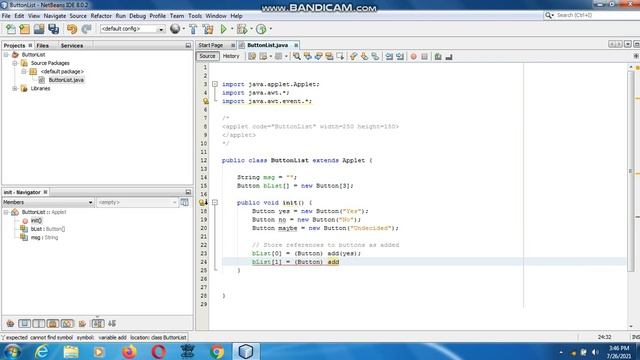This screenshot has width=640, height=360.
Task: Click the red Start Macro Recording icon
Action: [413, 56]
